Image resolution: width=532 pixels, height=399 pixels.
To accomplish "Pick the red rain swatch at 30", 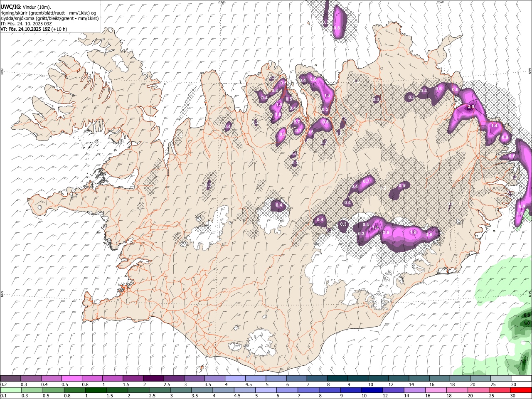I will point(520,390).
